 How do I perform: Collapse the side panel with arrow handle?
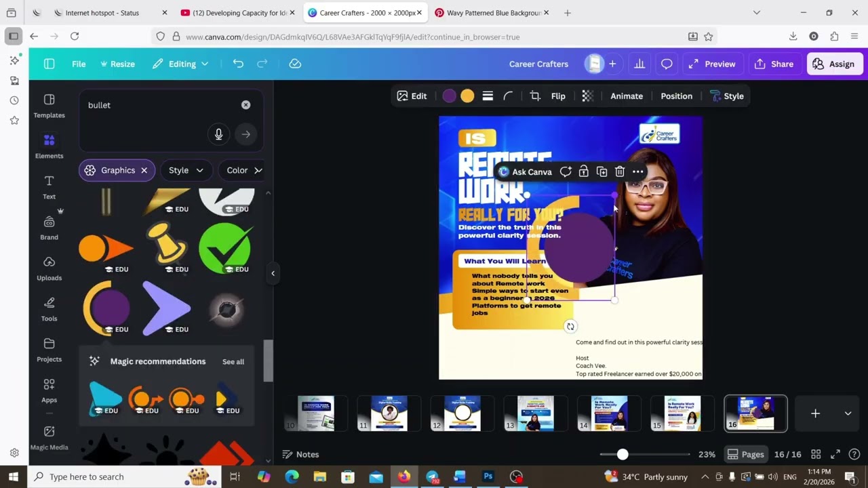pos(273,273)
